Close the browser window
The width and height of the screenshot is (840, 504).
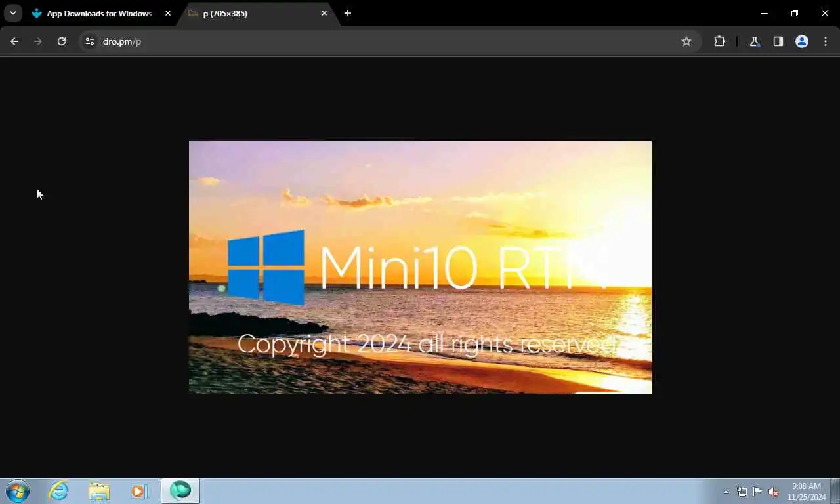[825, 13]
